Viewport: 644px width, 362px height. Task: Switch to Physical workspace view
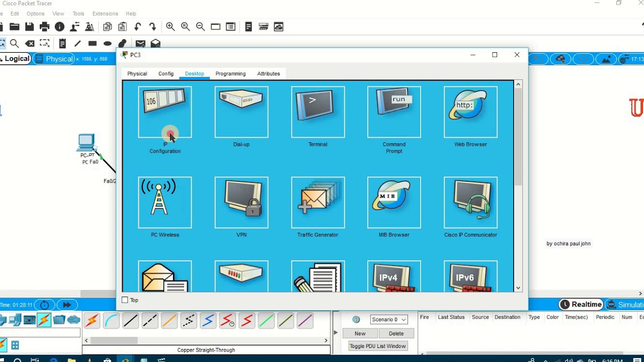click(x=54, y=59)
